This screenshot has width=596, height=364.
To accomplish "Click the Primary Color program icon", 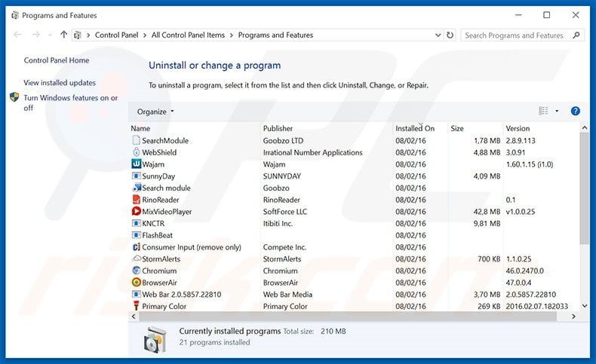I will coord(136,306).
